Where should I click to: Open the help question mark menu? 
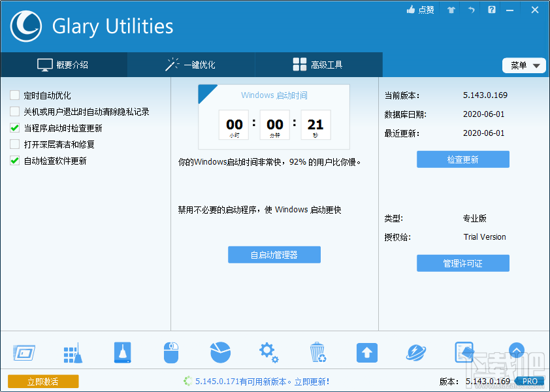pos(492,10)
